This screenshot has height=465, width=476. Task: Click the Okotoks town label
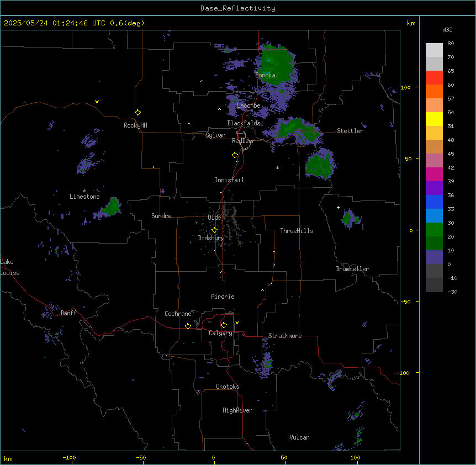click(228, 387)
